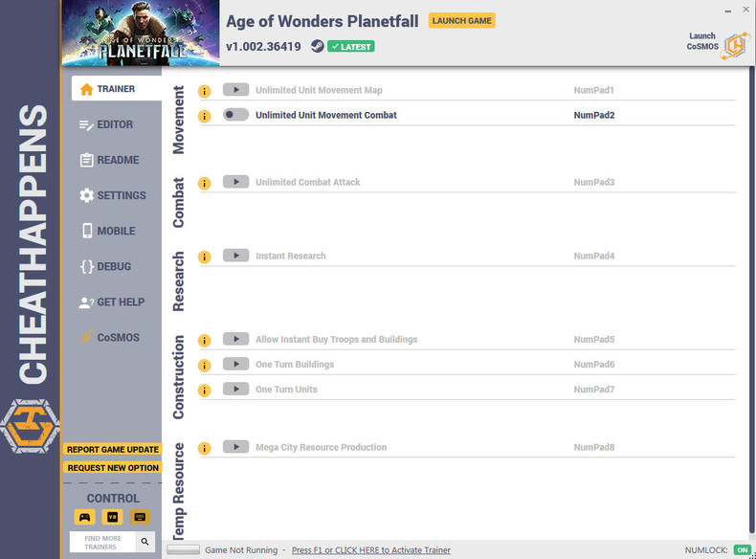Activate Allow Instant Buy Troops and Buildings
The width and height of the screenshot is (756, 559).
[x=235, y=339]
